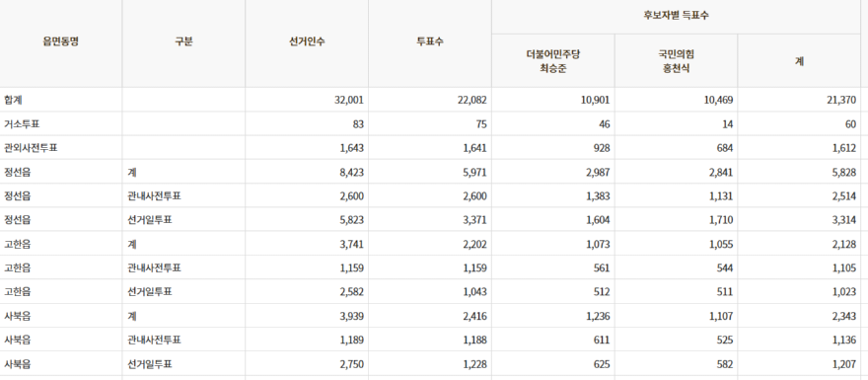
Task: Click 거소투표 홍천식 value 14
Action: point(727,124)
